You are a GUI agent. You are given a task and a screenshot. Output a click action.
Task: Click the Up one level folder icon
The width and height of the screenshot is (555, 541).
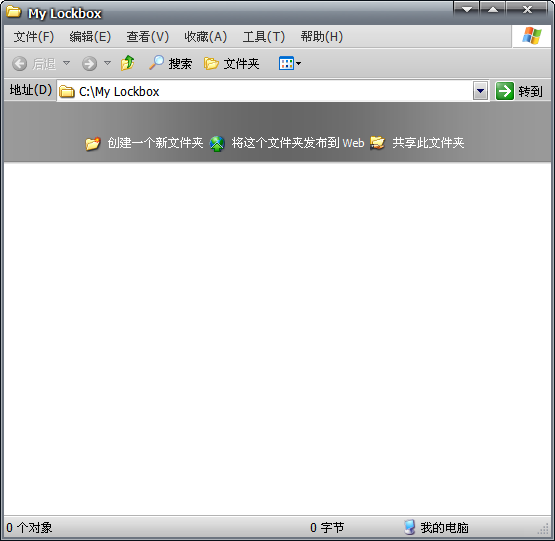coord(127,63)
